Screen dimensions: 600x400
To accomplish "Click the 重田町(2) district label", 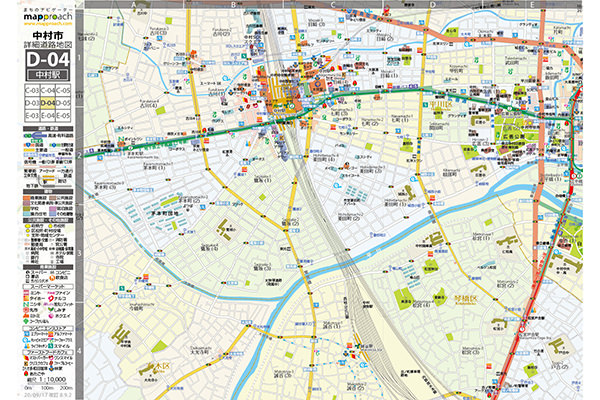I will click(348, 218).
